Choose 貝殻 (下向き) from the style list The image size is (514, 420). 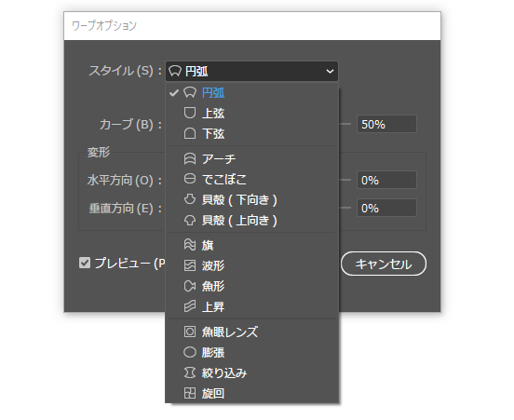[x=251, y=199]
